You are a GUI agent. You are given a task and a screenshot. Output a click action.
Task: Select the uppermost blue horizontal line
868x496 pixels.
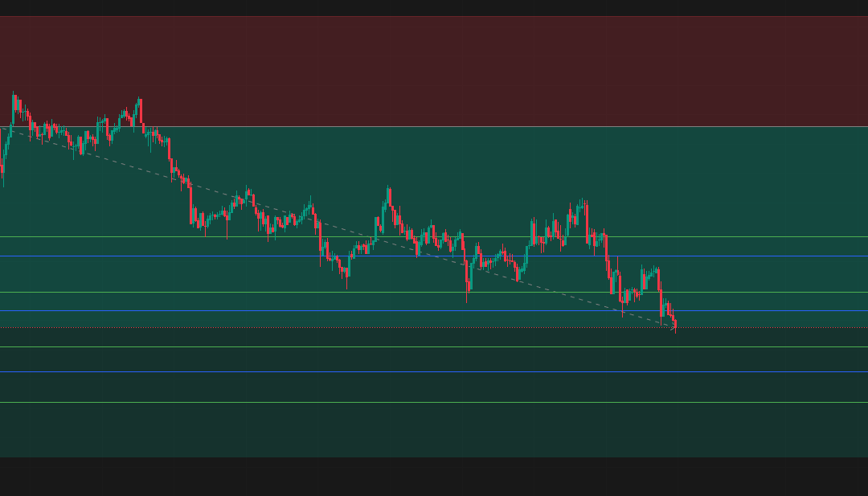(x=434, y=256)
